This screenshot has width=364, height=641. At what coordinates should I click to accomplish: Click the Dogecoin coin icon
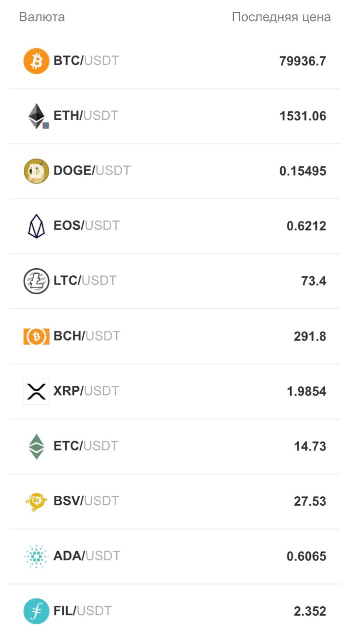(x=36, y=171)
